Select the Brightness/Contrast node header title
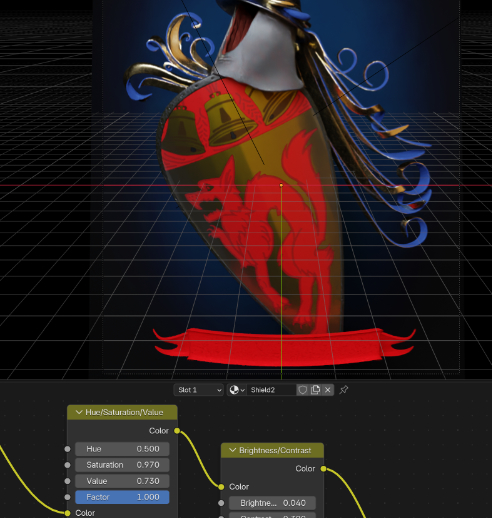This screenshot has height=518, width=492. click(275, 450)
